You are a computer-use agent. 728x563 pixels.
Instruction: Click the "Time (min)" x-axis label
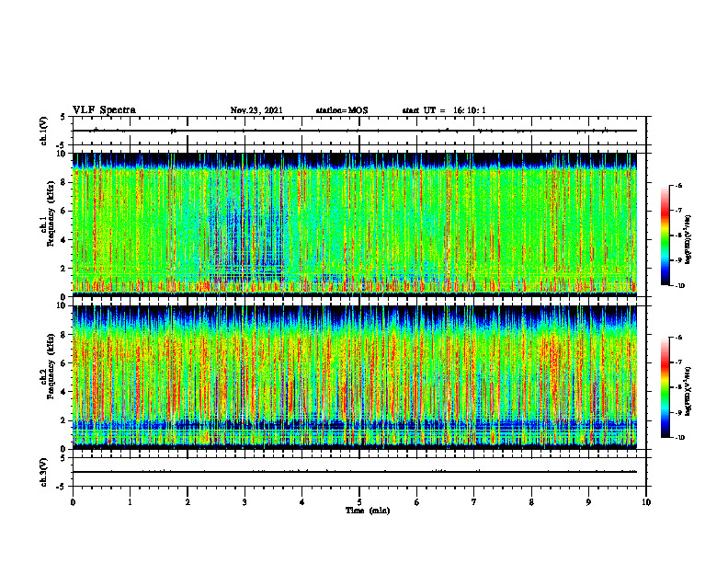click(368, 511)
